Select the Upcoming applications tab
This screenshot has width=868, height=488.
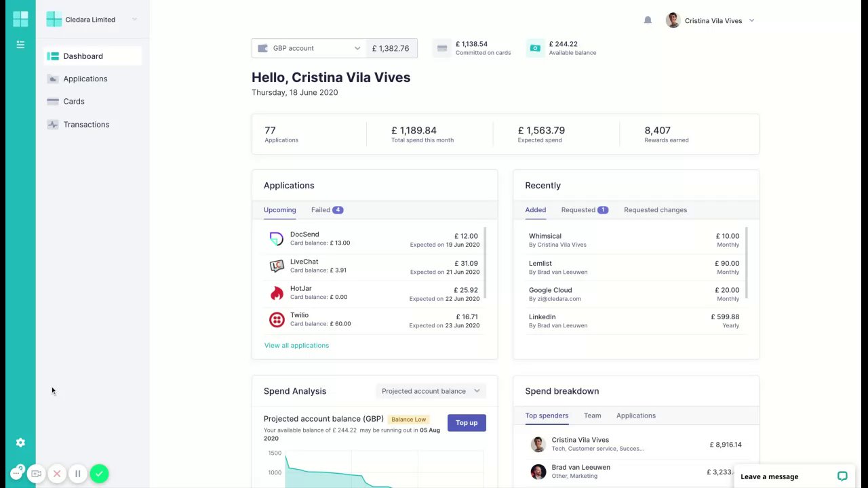coord(280,210)
